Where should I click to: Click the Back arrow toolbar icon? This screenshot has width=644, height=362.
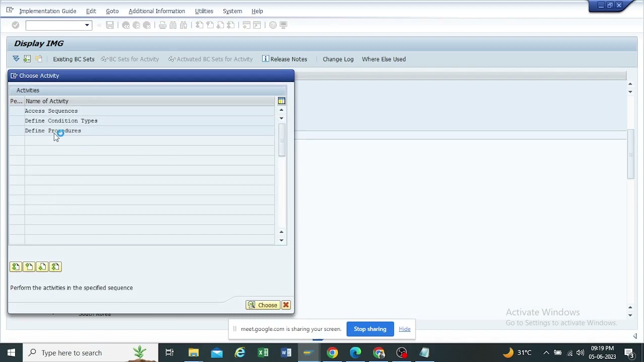point(126,25)
